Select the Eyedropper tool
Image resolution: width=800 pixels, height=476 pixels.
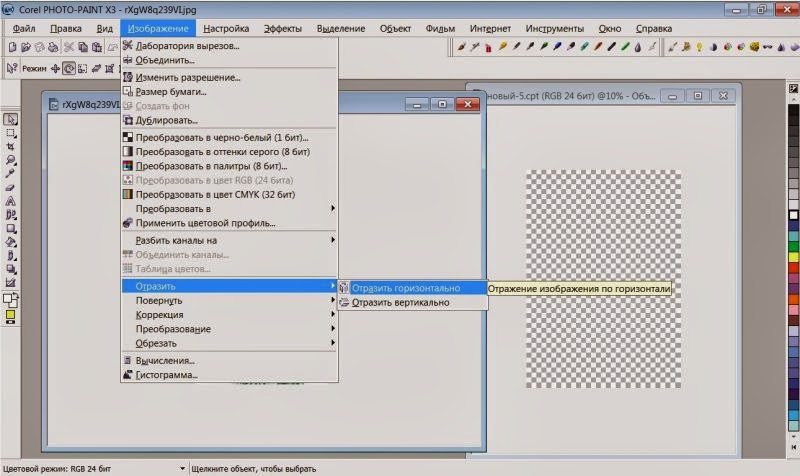point(11,174)
